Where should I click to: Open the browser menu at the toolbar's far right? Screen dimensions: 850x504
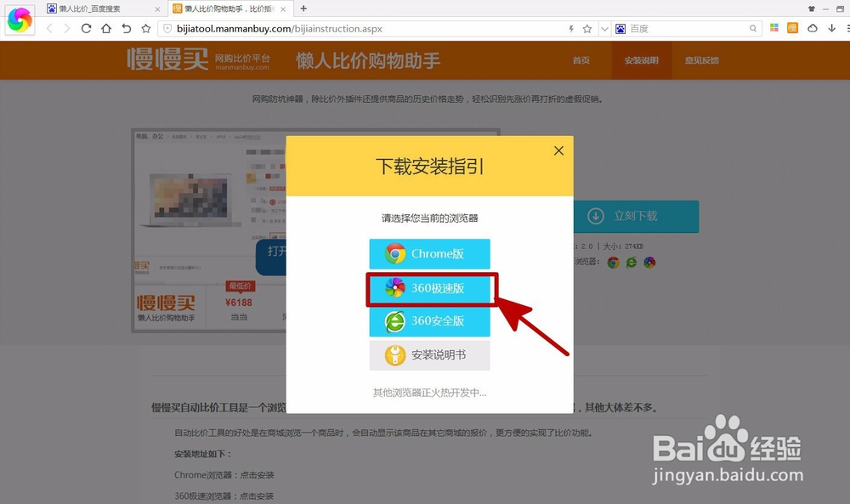pyautogui.click(x=847, y=28)
